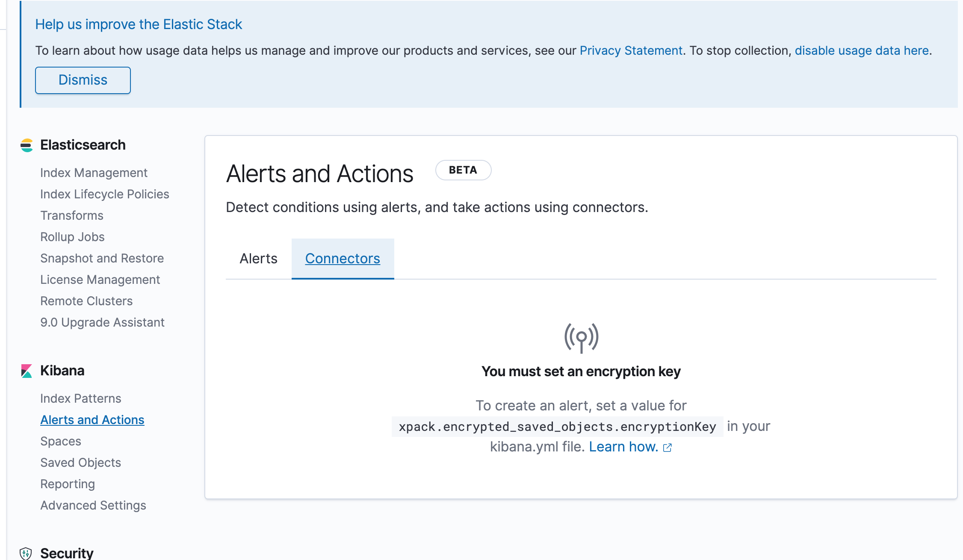Navigate to Saved Objects
The image size is (963, 560).
tap(80, 463)
